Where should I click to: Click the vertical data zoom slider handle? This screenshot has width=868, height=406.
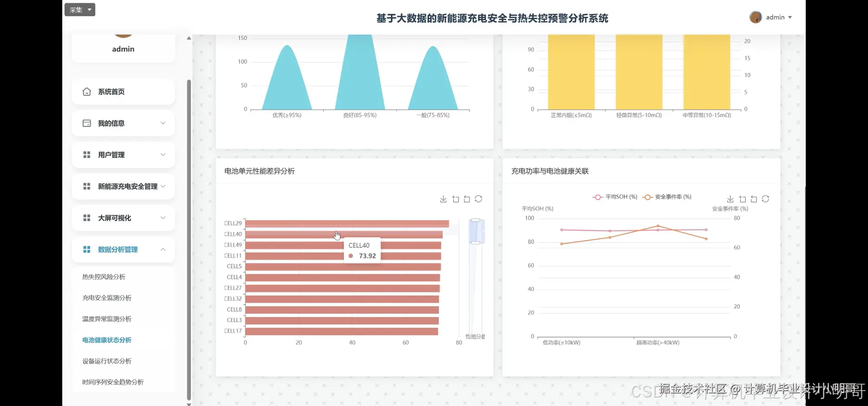point(475,232)
